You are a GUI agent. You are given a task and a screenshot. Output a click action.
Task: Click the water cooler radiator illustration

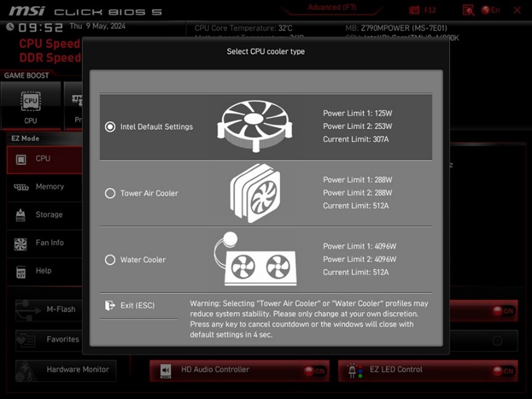255,259
